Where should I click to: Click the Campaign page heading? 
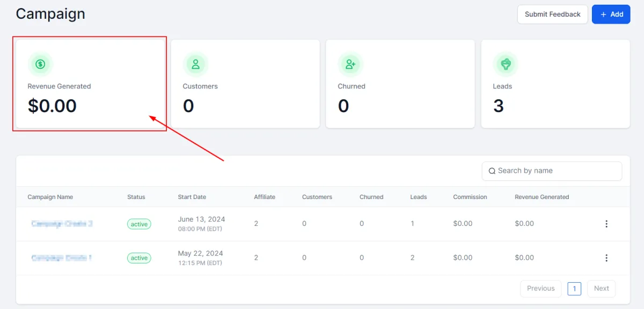[50, 13]
